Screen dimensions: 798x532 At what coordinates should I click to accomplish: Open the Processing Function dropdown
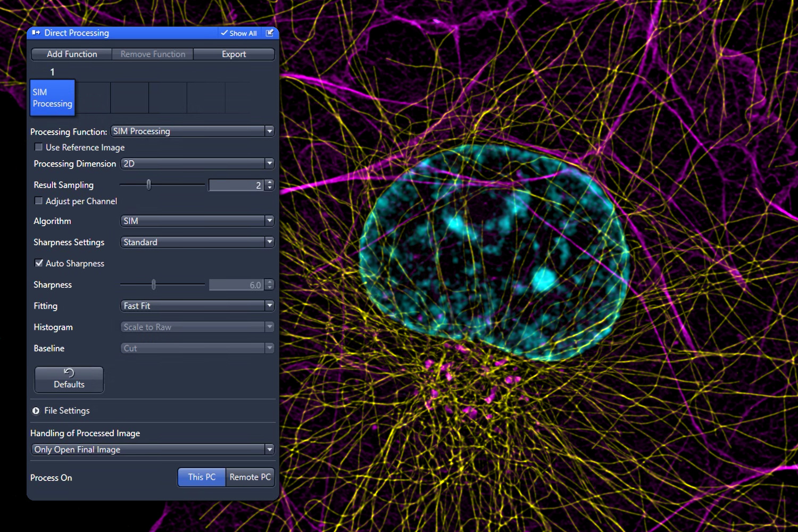pos(193,131)
